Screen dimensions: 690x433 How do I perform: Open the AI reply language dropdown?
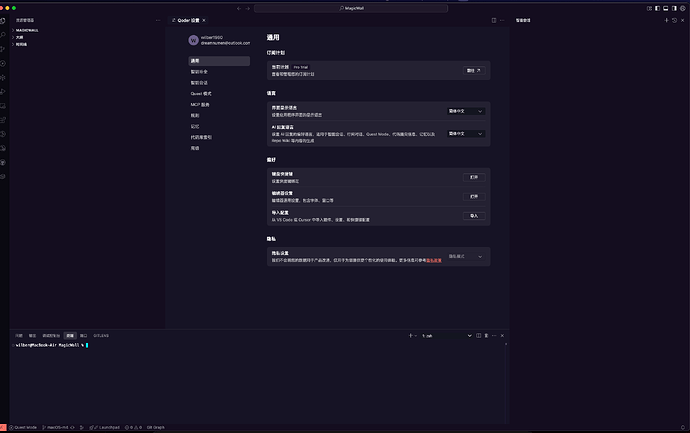466,134
